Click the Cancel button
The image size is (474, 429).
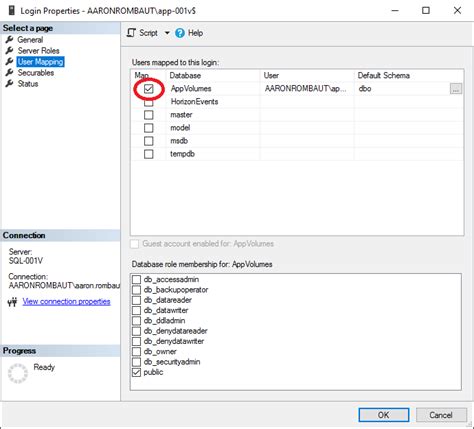[441, 415]
